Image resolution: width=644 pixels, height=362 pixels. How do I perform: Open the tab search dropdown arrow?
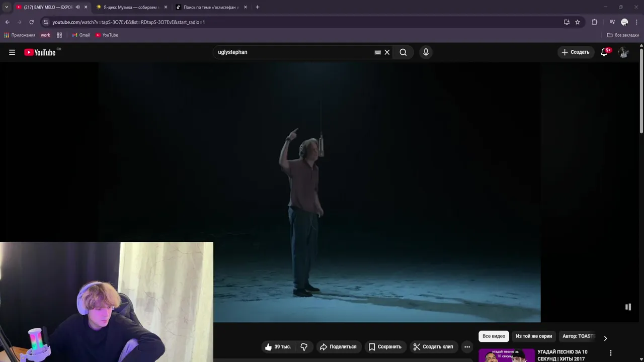(6, 7)
